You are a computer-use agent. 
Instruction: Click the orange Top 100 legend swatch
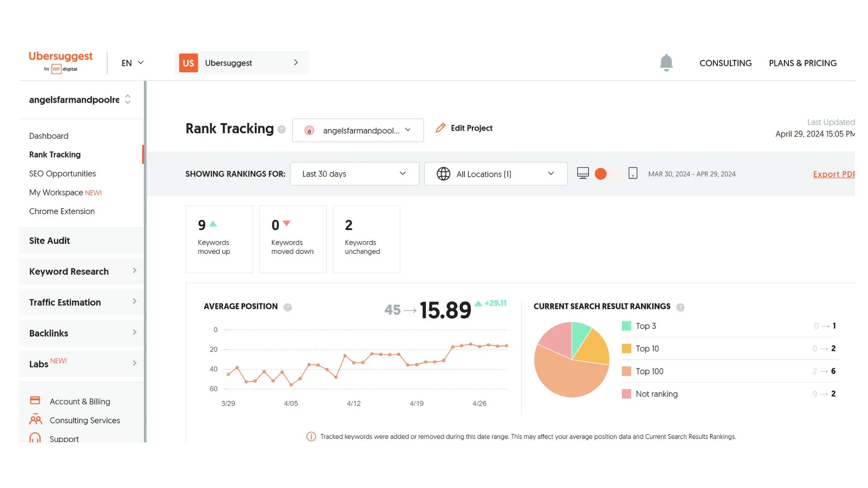tap(626, 371)
